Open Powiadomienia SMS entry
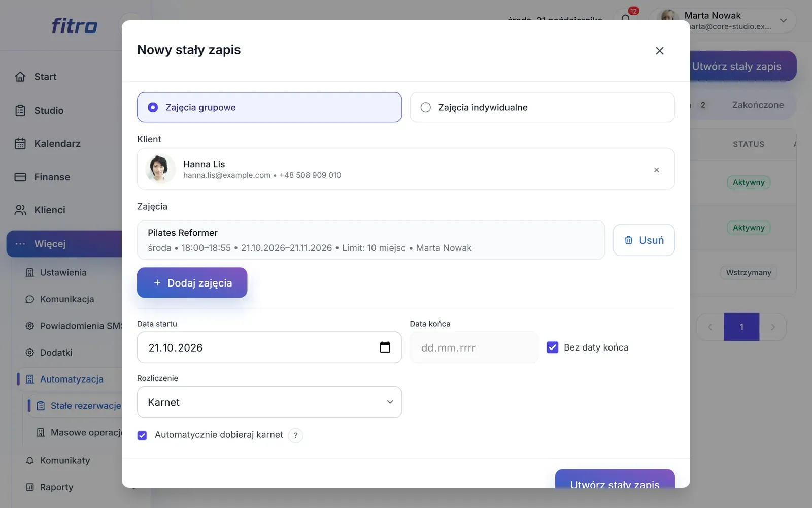 pyautogui.click(x=74, y=326)
